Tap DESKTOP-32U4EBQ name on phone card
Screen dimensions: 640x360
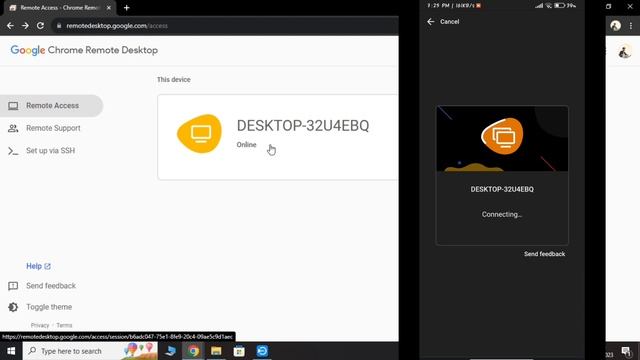coord(502,189)
